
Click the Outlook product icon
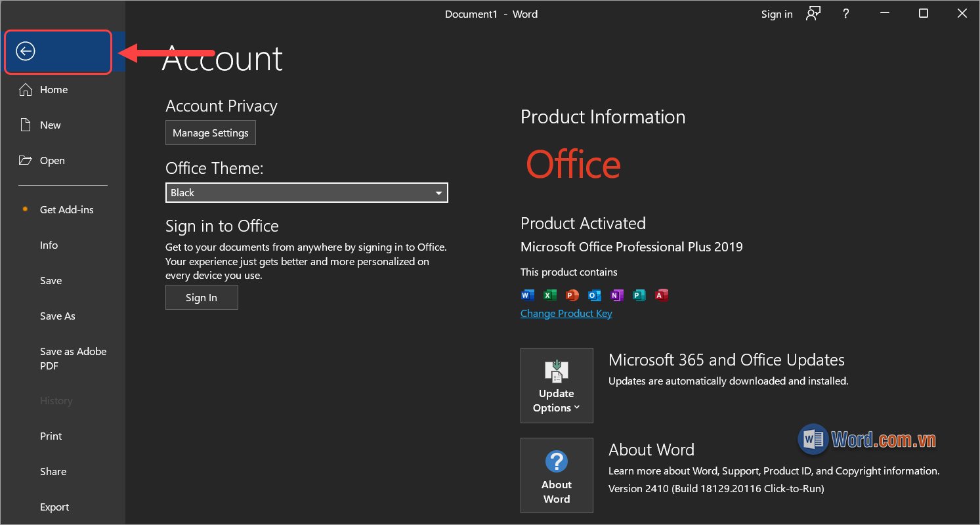pos(595,295)
